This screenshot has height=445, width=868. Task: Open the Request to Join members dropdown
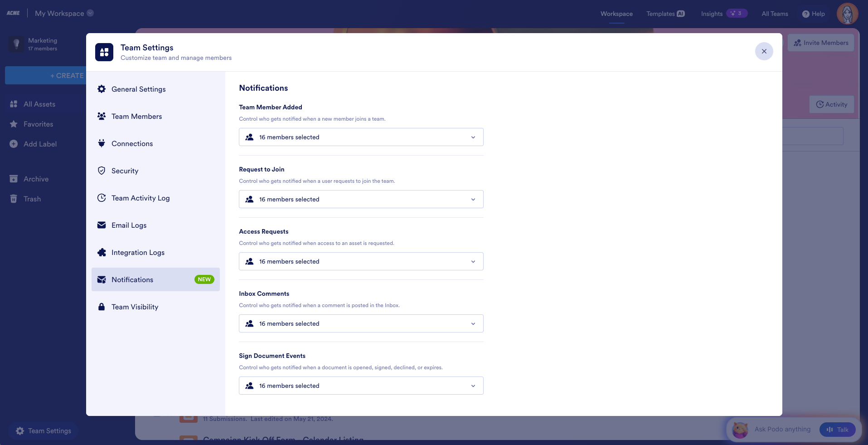(x=361, y=199)
